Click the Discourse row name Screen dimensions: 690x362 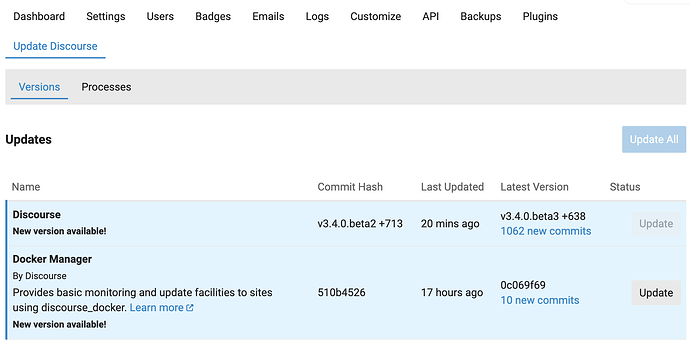click(x=37, y=215)
